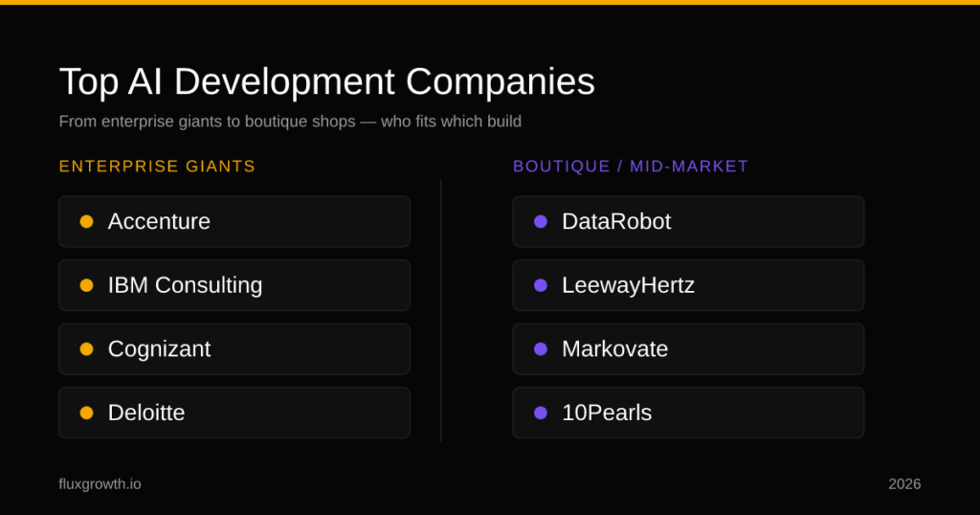Click the 10Pearls card
980x515 pixels.
coord(688,413)
